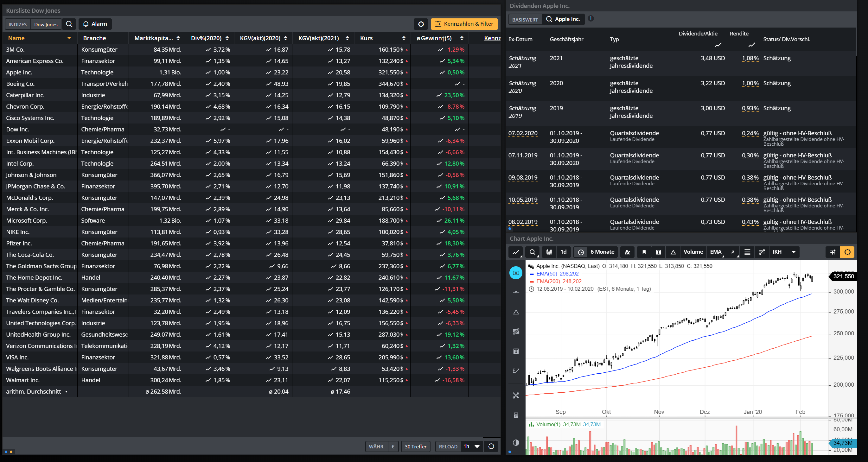Viewport: 868px width, 462px height.
Task: Open the wrench tools icon in sidebar
Action: pyautogui.click(x=516, y=395)
